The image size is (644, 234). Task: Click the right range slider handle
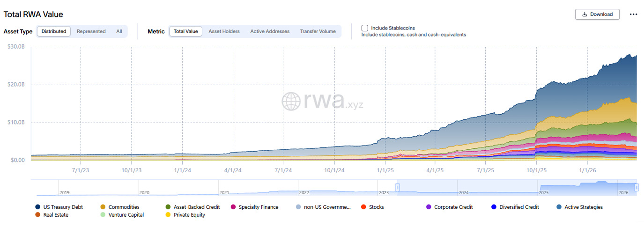[637, 188]
